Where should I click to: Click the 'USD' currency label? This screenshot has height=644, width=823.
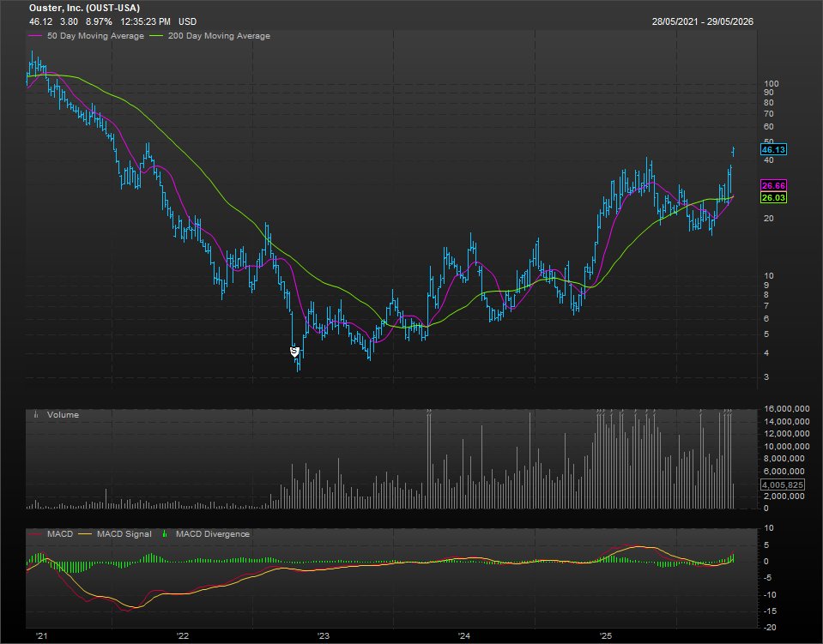point(187,21)
